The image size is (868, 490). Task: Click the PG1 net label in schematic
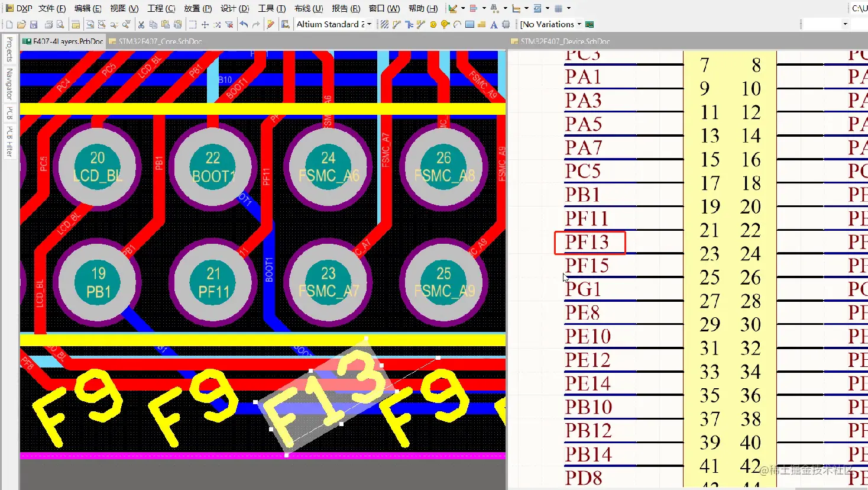583,289
